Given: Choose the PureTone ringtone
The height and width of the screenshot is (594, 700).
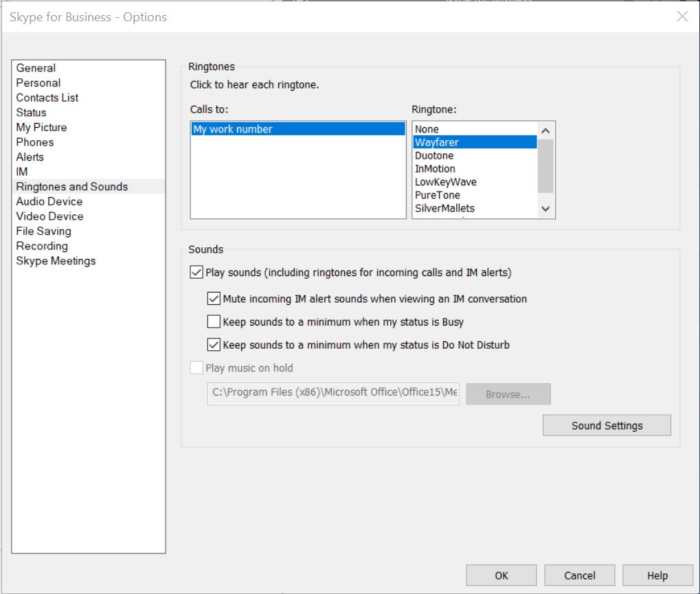Looking at the screenshot, I should (475, 195).
